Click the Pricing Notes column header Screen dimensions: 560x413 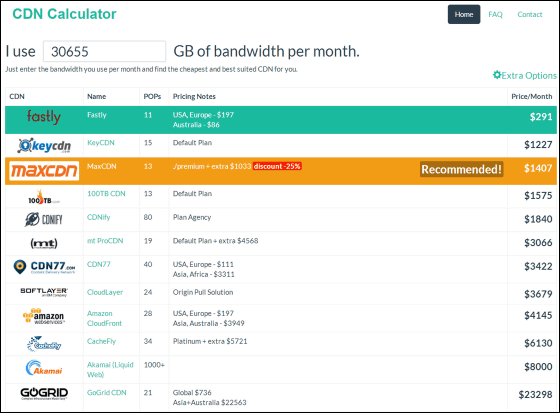[194, 96]
